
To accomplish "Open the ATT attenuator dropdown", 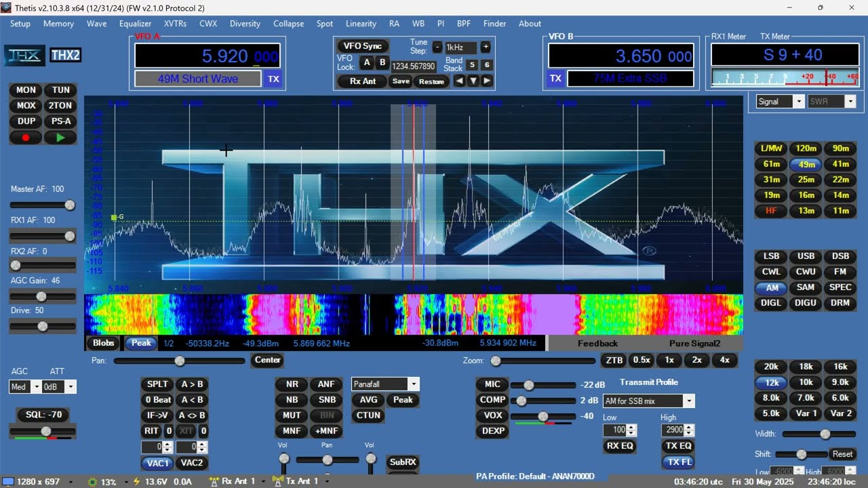I will coord(71,387).
